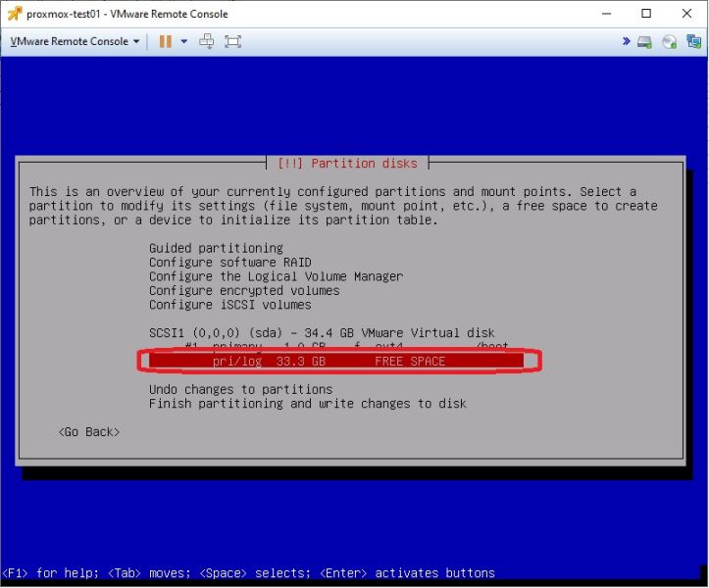Image resolution: width=709 pixels, height=588 pixels.
Task: Click the network adapter device icon
Action: [x=693, y=42]
